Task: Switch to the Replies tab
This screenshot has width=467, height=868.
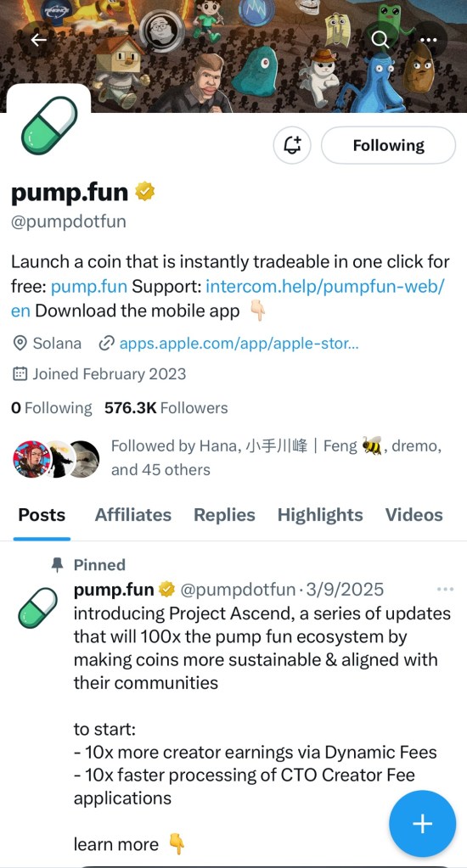Action: 224,515
